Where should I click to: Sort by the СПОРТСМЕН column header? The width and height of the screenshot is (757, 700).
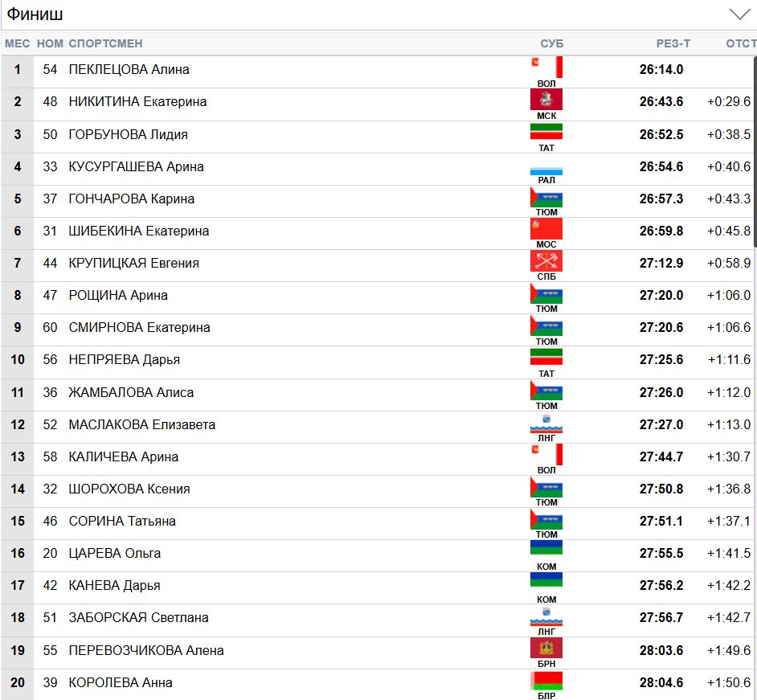pos(105,43)
